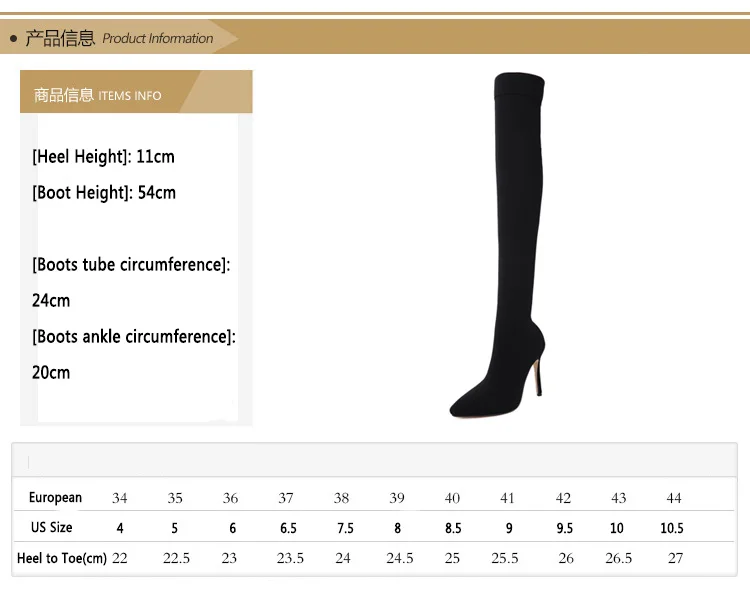Select European size 42 cell
The width and height of the screenshot is (750, 604).
563,498
